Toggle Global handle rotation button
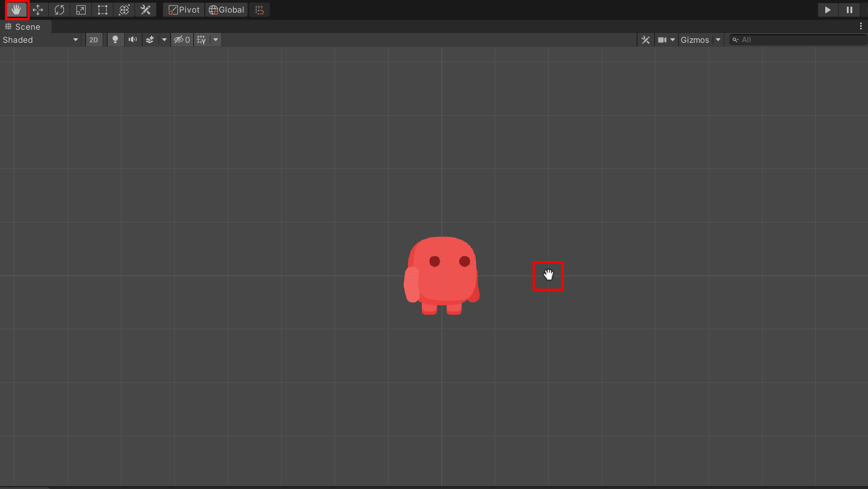Image resolution: width=868 pixels, height=489 pixels. coord(226,10)
